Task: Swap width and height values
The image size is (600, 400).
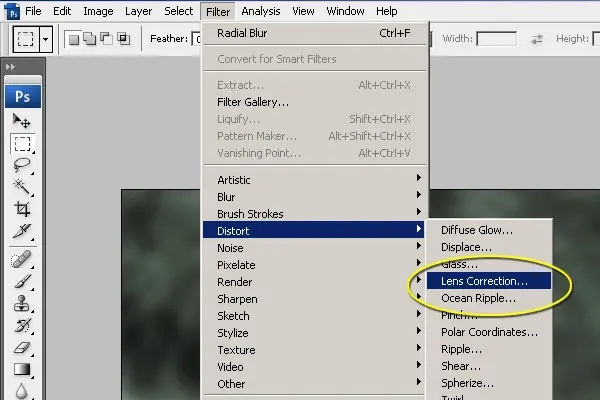Action: tap(536, 39)
